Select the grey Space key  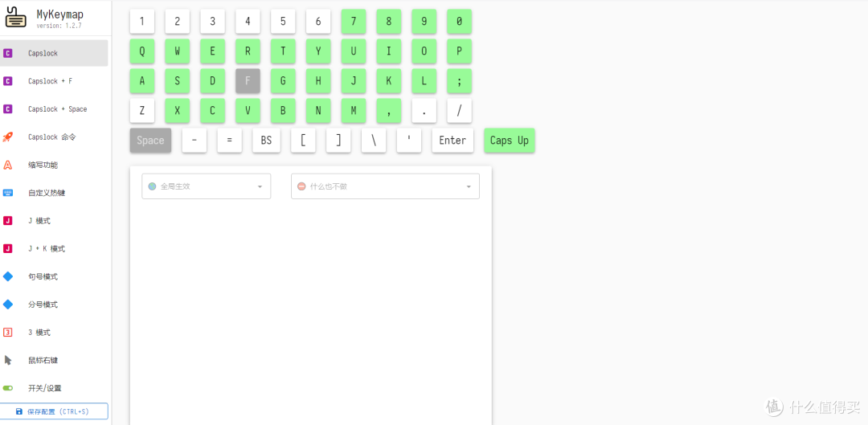[150, 141]
